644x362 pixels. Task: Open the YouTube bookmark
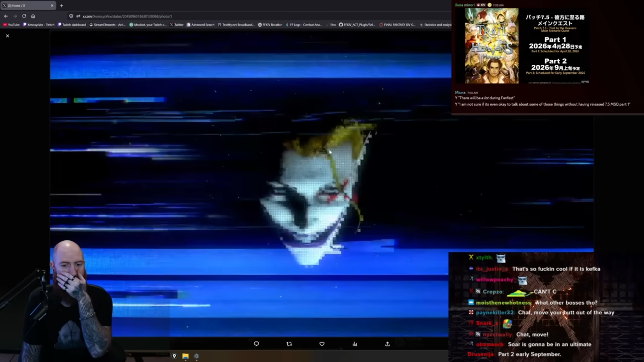point(12,25)
